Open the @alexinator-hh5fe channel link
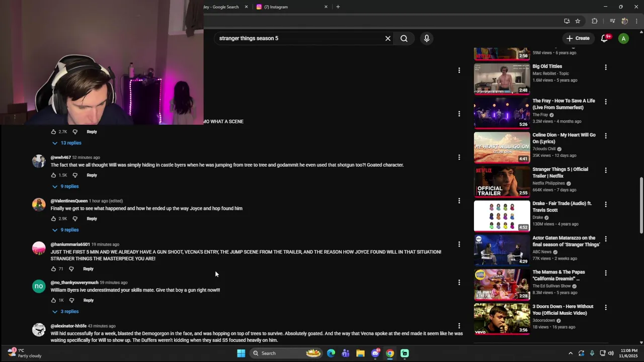The height and width of the screenshot is (362, 644). [68, 326]
